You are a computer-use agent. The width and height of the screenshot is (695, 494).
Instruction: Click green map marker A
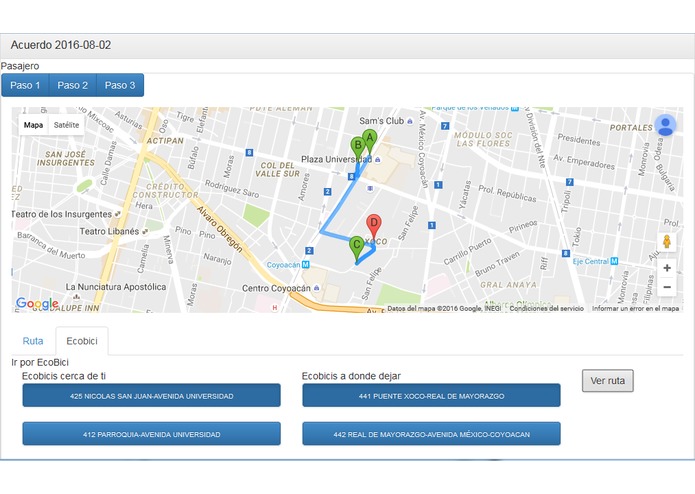point(369,141)
